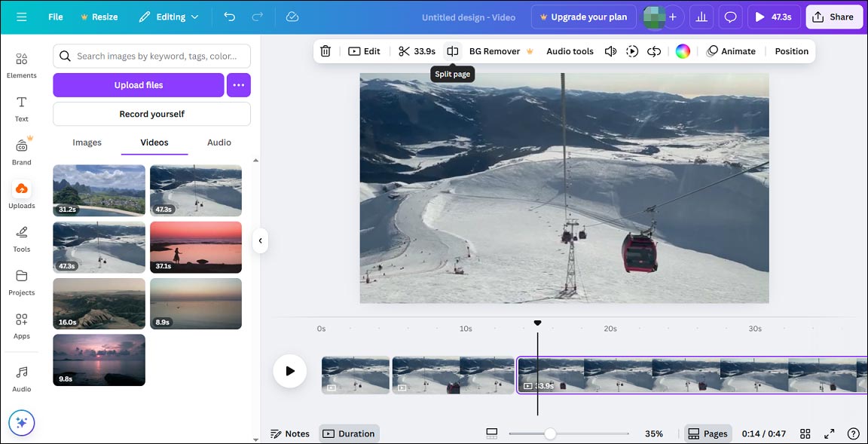Select the 16.0s mountain video thumbnail
This screenshot has height=444, width=868.
pyautogui.click(x=99, y=303)
